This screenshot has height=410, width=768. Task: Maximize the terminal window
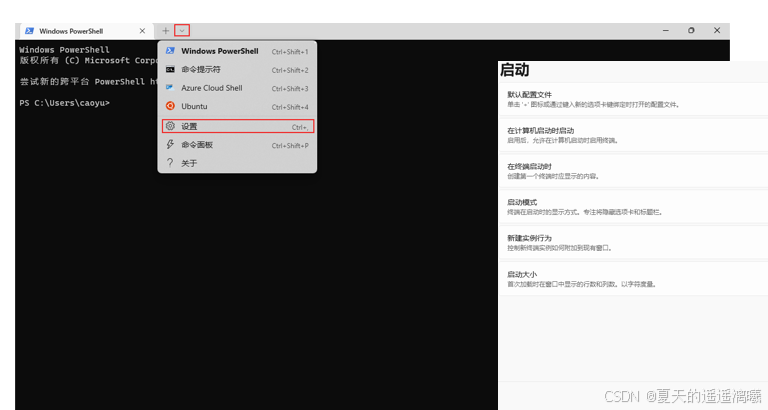tap(691, 30)
